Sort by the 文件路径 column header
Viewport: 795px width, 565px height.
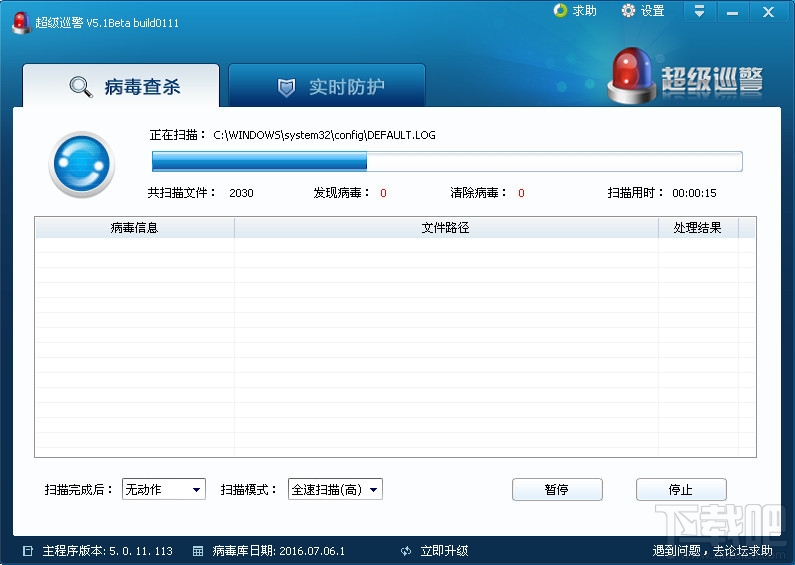(446, 228)
